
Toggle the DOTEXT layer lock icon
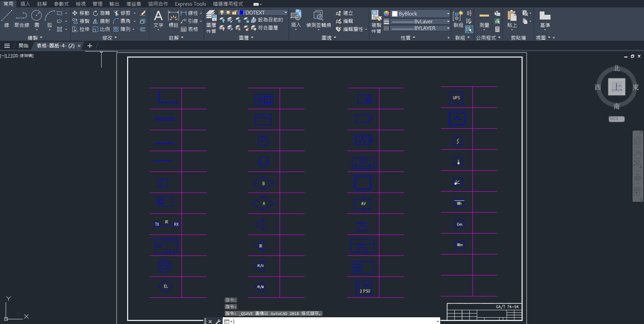[234, 13]
